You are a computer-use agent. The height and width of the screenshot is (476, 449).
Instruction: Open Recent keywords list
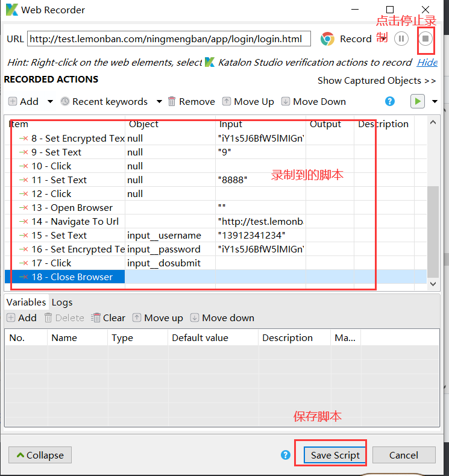click(104, 101)
